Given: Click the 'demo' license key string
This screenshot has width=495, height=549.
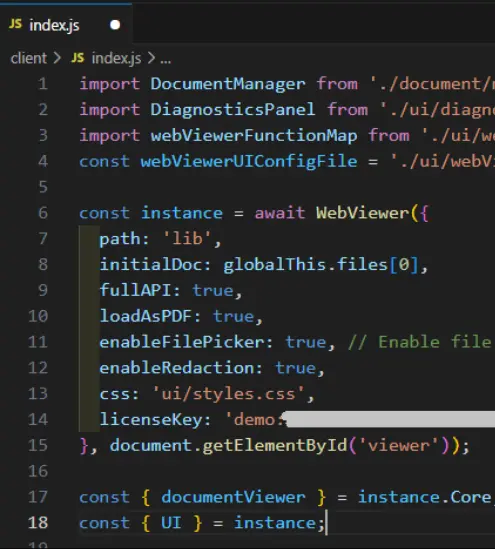Looking at the screenshot, I should click(255, 419).
